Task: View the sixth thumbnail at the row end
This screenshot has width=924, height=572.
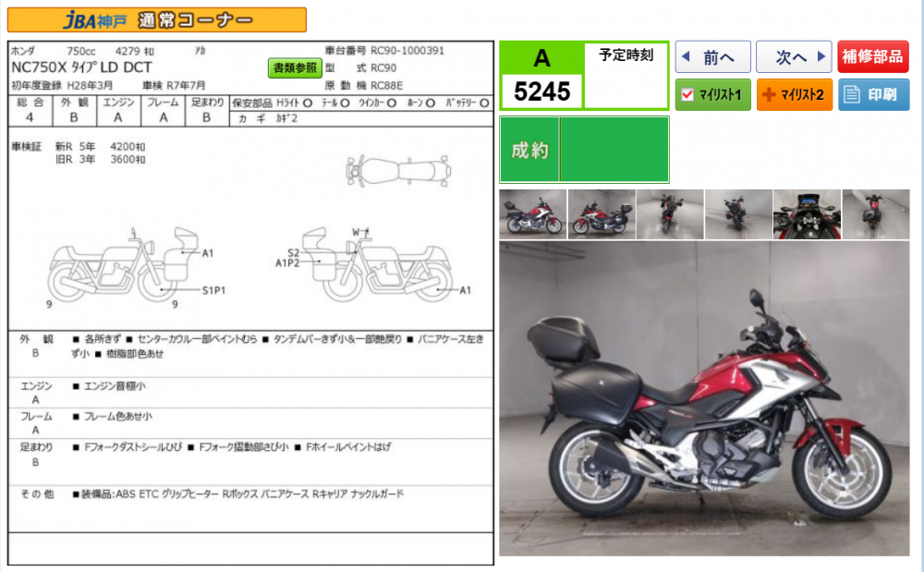Action: [875, 214]
